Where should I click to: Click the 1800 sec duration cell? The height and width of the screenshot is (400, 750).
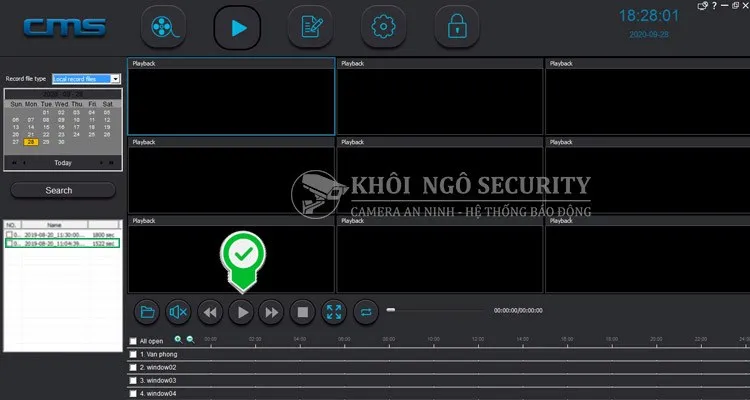click(x=103, y=235)
